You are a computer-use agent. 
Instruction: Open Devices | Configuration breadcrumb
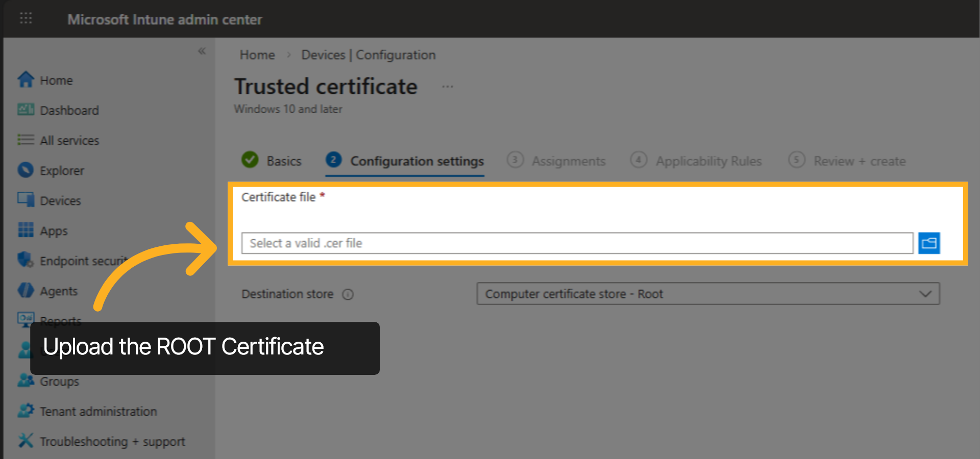coord(368,55)
